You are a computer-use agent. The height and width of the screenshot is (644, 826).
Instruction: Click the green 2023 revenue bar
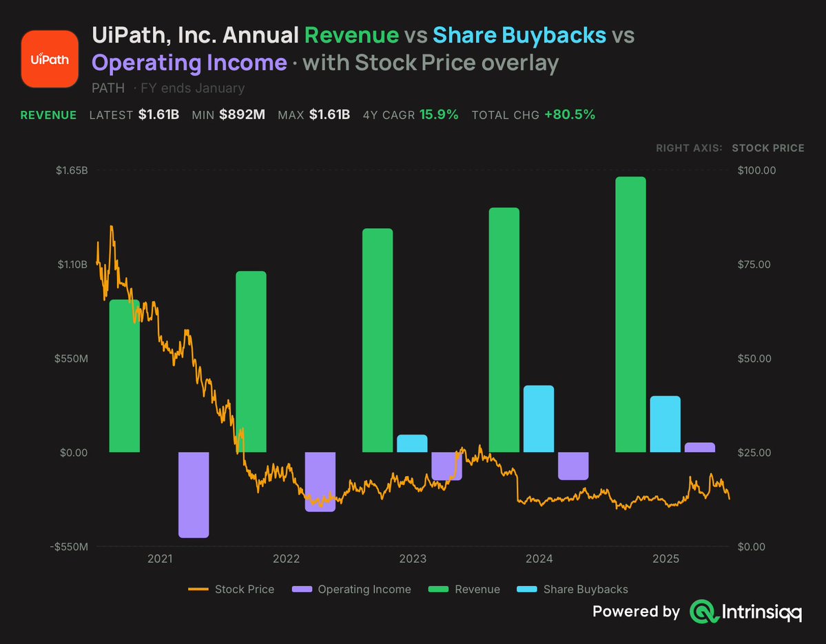pos(378,340)
